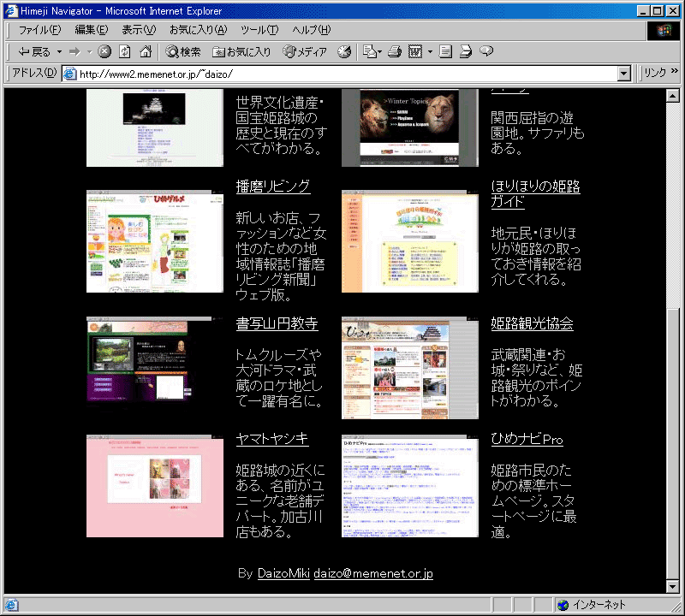Open the 姫路観光協会 site thumbnail
The height and width of the screenshot is (616, 685).
tap(410, 368)
